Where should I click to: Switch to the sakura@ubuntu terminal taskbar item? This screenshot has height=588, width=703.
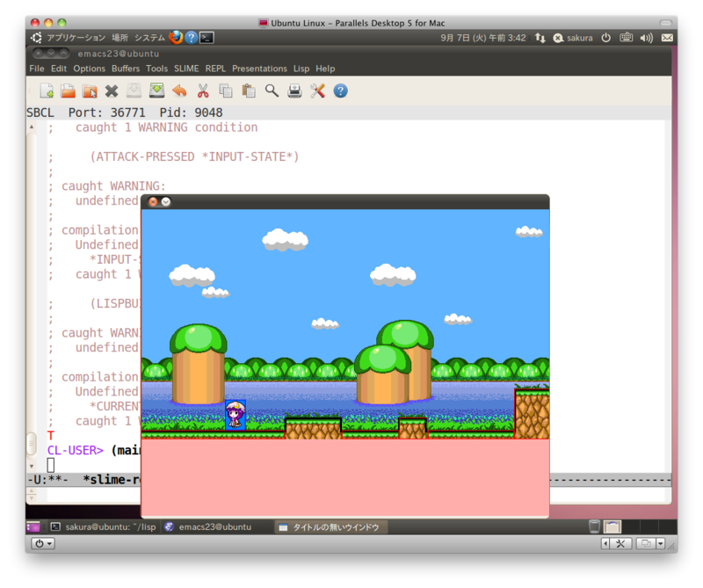point(104,527)
